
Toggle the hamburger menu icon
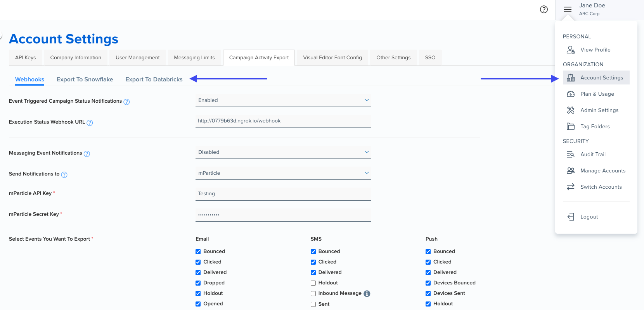pos(568,9)
